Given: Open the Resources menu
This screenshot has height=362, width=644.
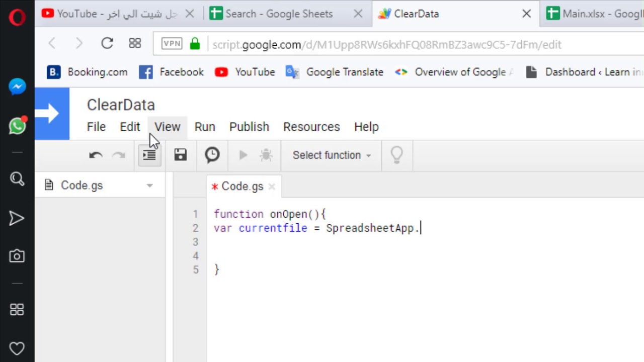Looking at the screenshot, I should [311, 127].
